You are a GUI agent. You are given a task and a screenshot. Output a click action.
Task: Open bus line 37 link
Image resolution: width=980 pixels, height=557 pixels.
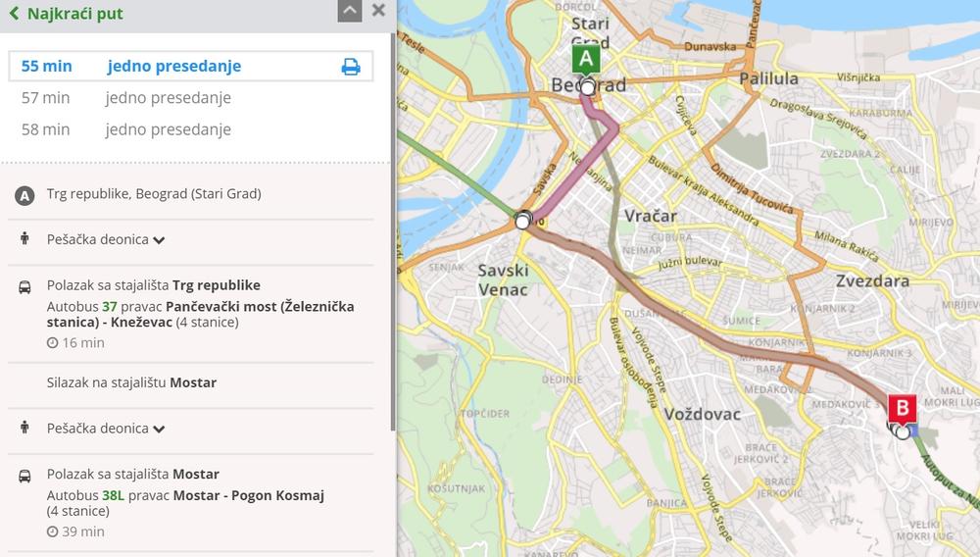[x=110, y=306]
